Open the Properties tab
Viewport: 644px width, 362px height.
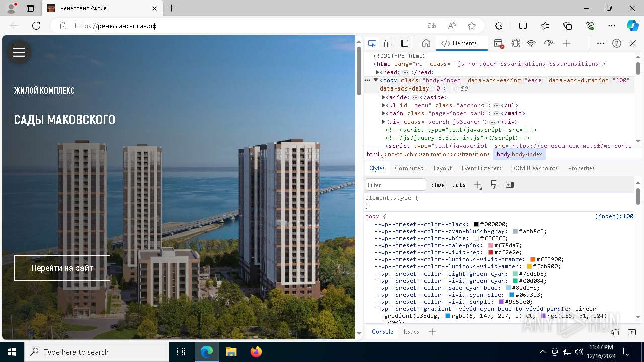point(581,168)
